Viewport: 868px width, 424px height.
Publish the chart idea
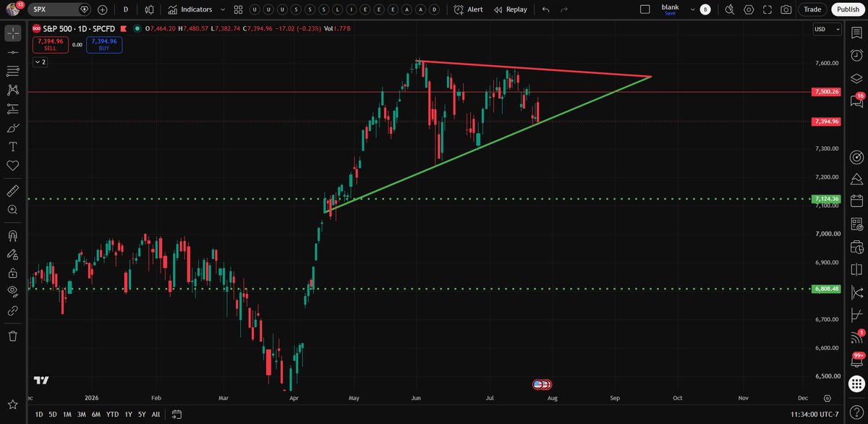pyautogui.click(x=847, y=9)
